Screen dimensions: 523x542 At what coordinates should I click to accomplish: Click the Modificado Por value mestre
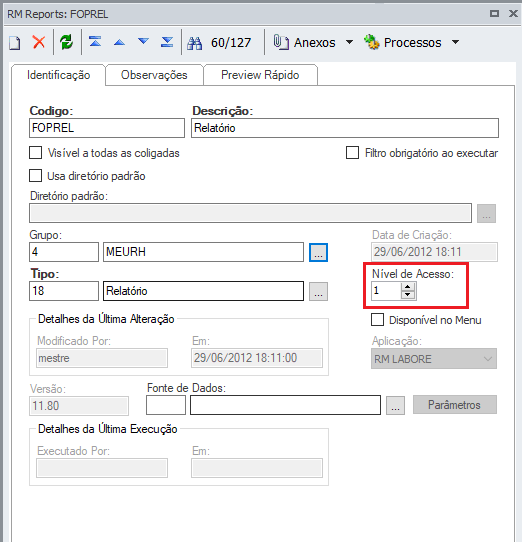pyautogui.click(x=102, y=358)
